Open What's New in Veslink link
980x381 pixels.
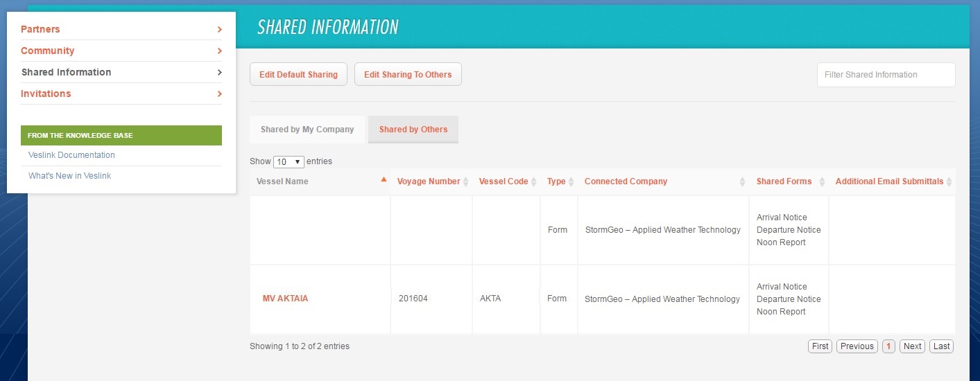point(69,176)
